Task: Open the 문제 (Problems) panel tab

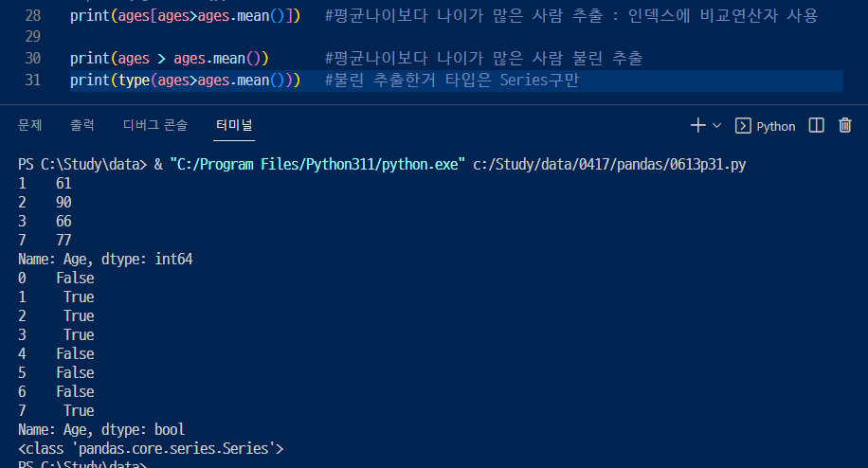Action: point(30,125)
